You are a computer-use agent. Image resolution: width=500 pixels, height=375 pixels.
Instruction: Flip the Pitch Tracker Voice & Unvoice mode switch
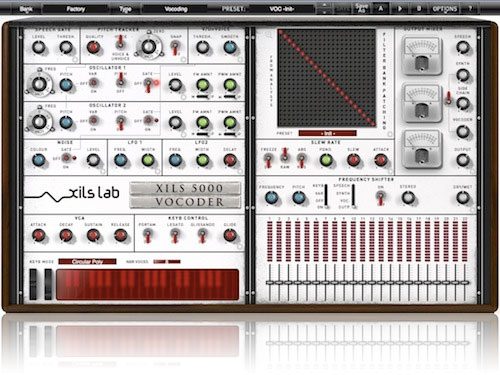120,42
